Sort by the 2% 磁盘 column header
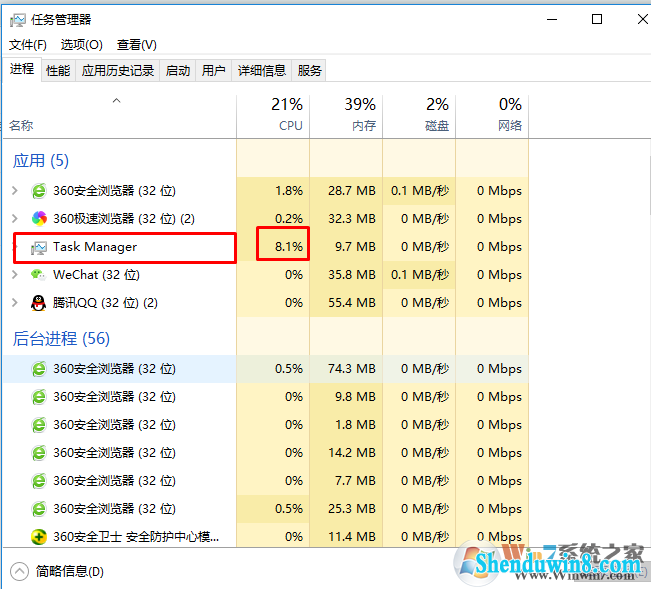This screenshot has width=651, height=589. point(419,116)
